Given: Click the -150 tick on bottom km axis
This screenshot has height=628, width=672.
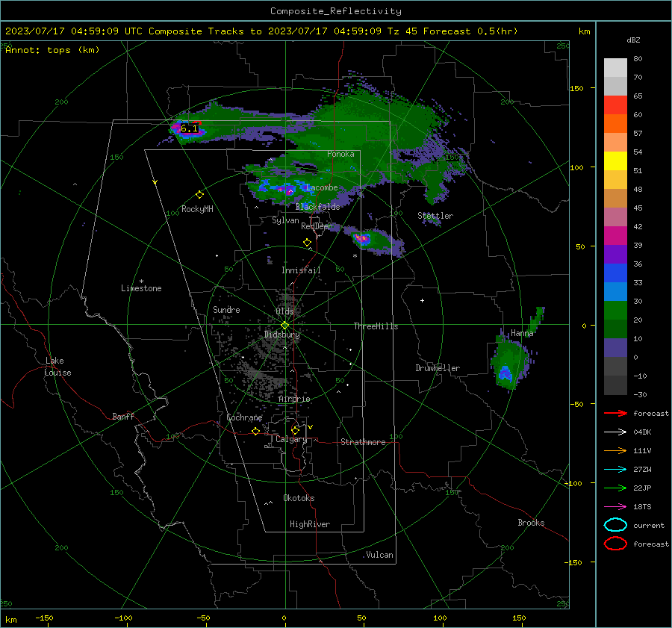Looking at the screenshot, I should [44, 618].
